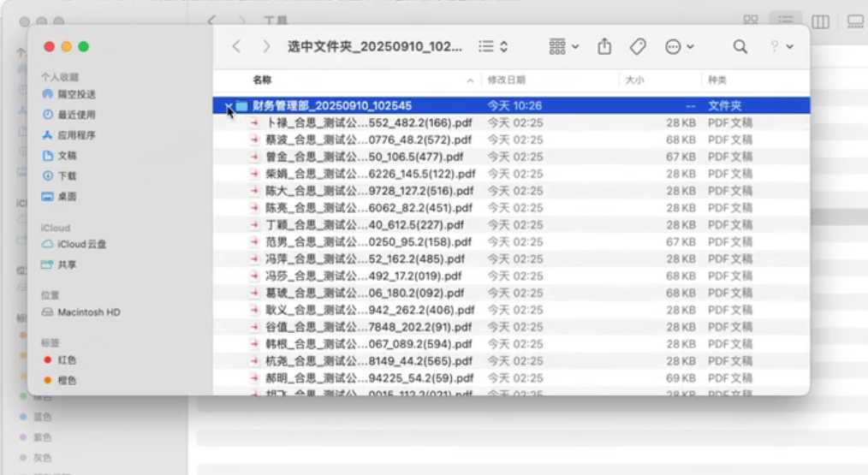Click the Tags icon in toolbar
The width and height of the screenshot is (868, 475).
pyautogui.click(x=638, y=47)
